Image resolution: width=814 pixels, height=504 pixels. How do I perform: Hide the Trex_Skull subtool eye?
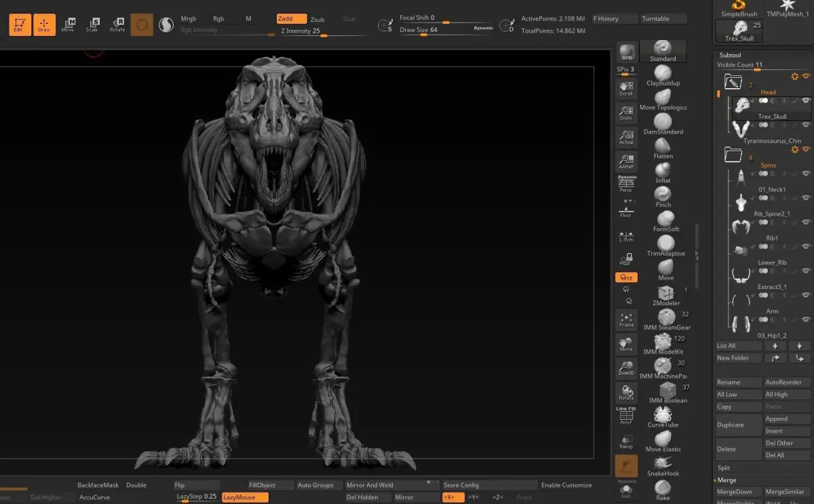tap(806, 100)
